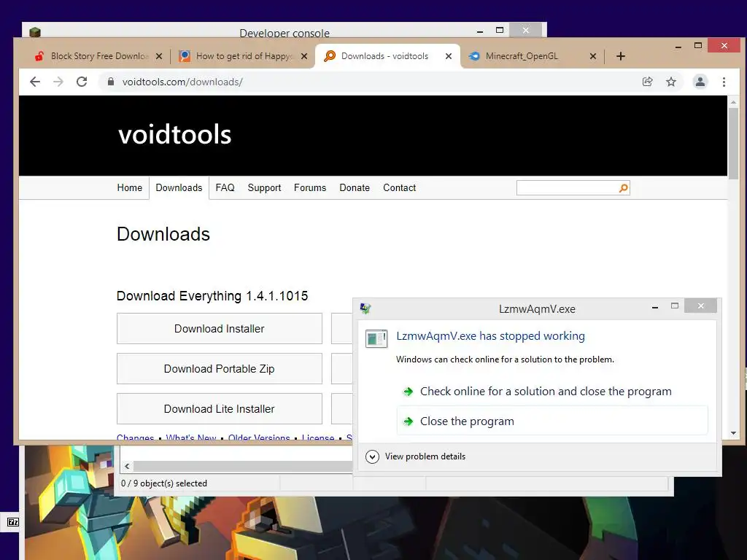Click the padlock site info icon

[x=111, y=82]
